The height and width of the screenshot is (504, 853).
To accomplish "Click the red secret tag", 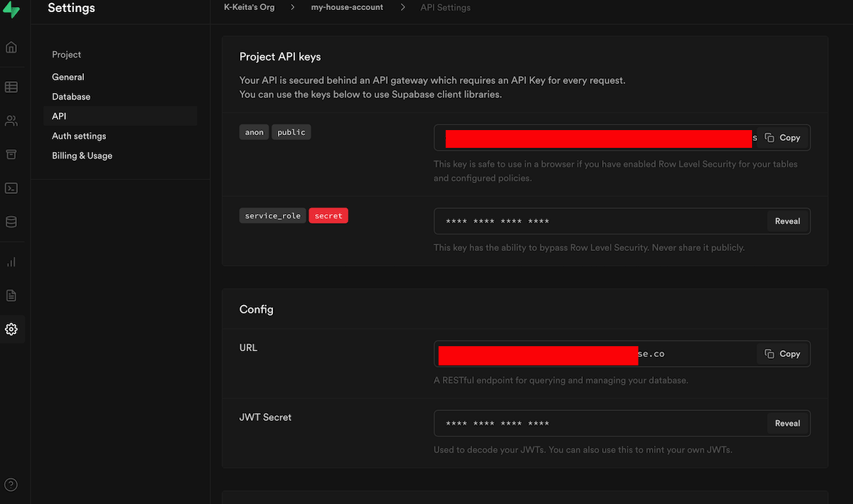I will pos(328,215).
